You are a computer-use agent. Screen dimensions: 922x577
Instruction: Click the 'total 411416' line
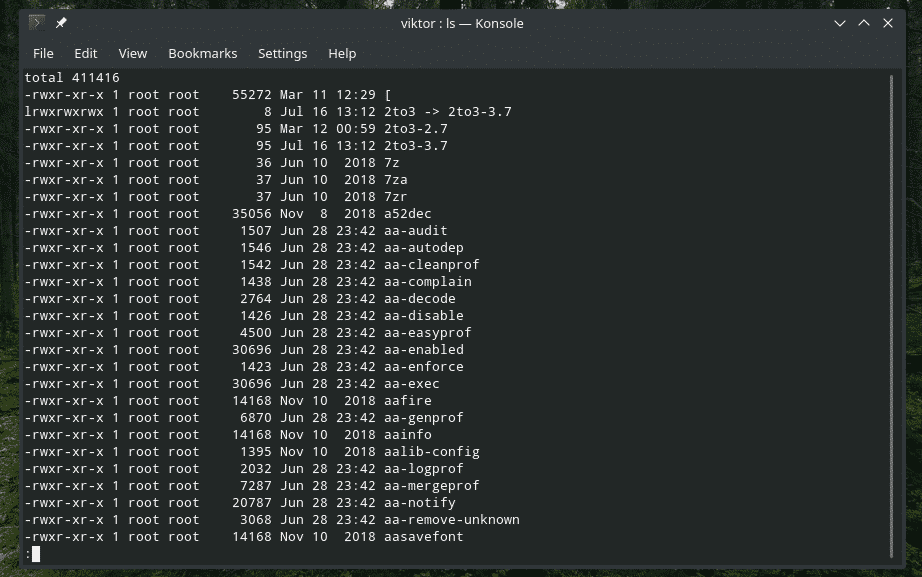[x=72, y=77]
